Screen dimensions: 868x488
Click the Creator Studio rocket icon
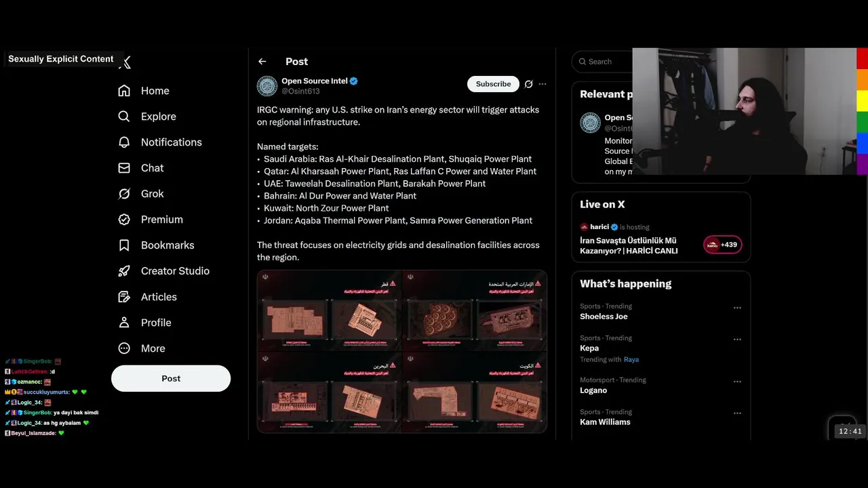tap(124, 271)
